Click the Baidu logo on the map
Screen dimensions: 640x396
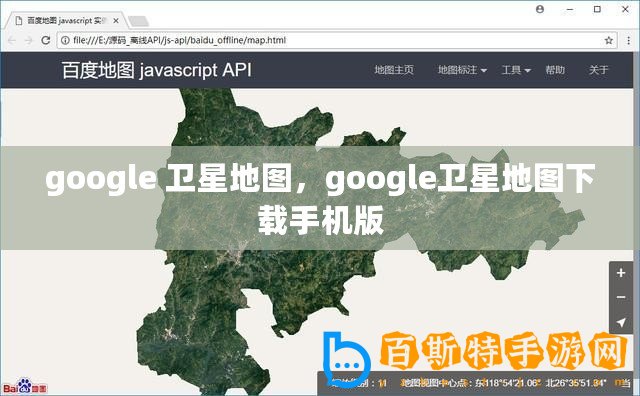tap(25, 386)
